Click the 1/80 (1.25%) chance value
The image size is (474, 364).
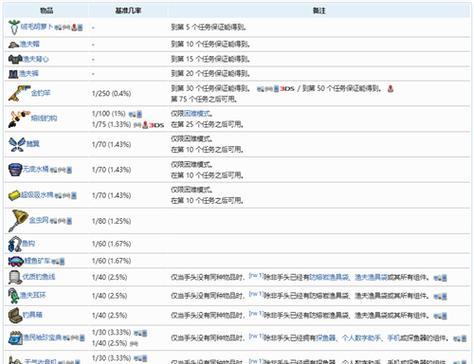tap(111, 221)
